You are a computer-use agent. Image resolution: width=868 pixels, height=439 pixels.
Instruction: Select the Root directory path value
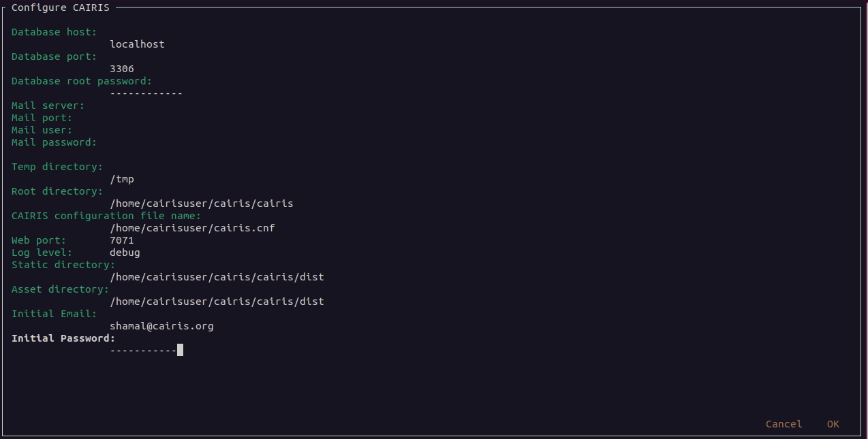point(202,204)
